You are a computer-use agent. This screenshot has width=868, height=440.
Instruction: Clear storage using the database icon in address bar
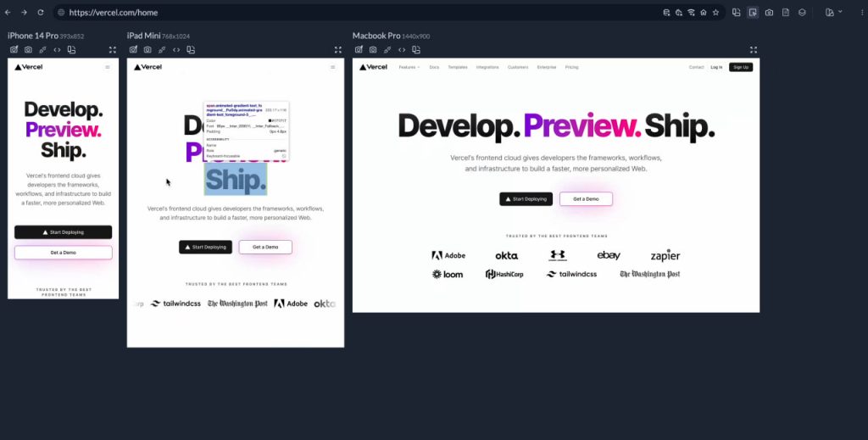tap(666, 12)
